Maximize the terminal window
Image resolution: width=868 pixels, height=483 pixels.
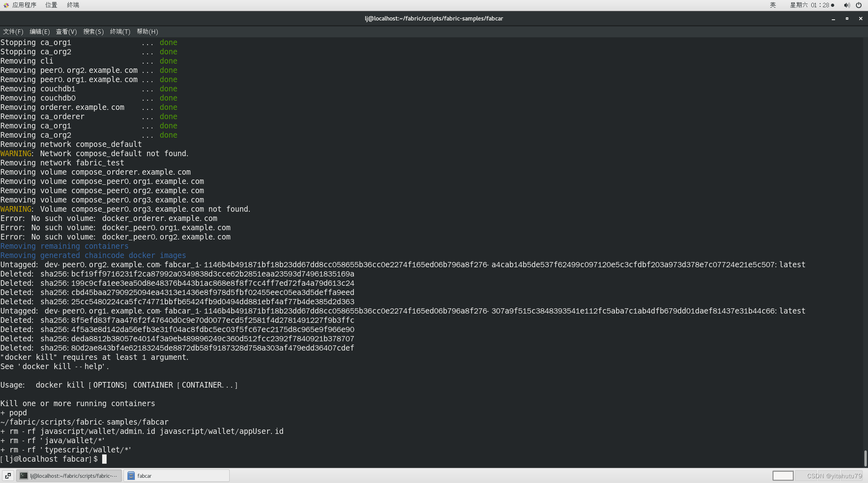coord(847,19)
